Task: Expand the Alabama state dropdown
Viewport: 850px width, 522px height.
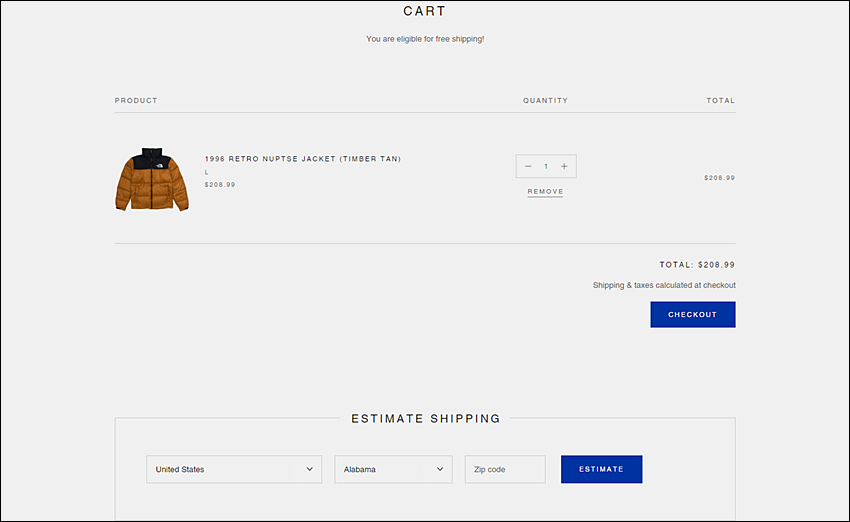Action: click(x=393, y=469)
